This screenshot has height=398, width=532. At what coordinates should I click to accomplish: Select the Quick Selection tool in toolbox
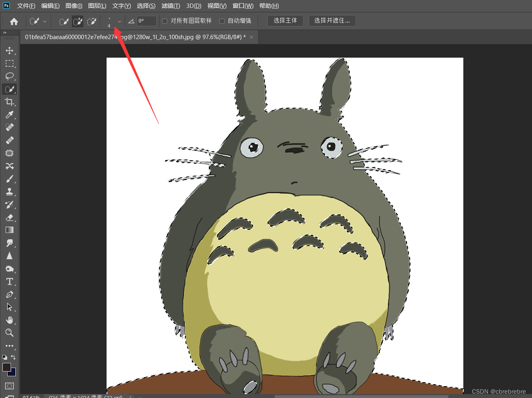tap(9, 89)
